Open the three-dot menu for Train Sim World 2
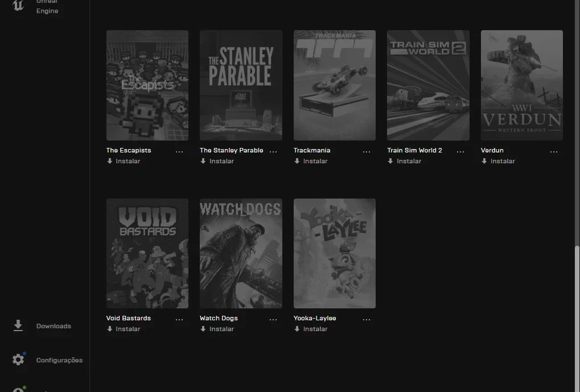580x392 pixels. point(460,151)
